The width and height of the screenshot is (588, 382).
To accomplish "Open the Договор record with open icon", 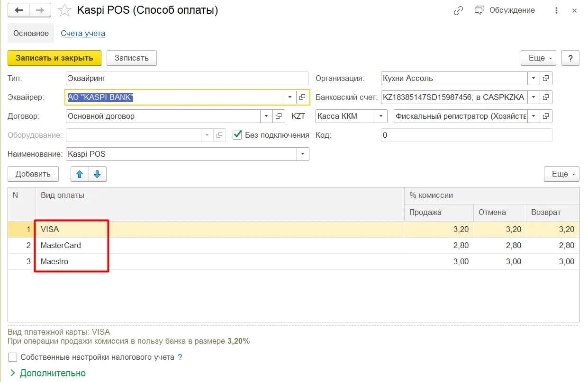I will click(279, 116).
